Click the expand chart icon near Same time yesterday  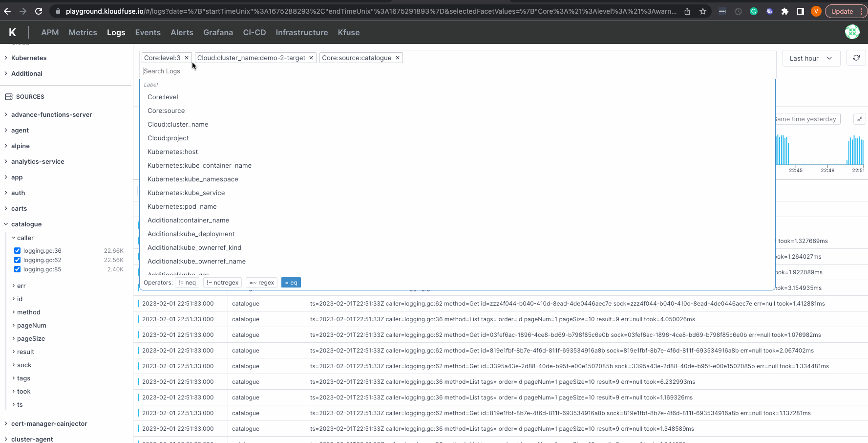[x=860, y=118]
